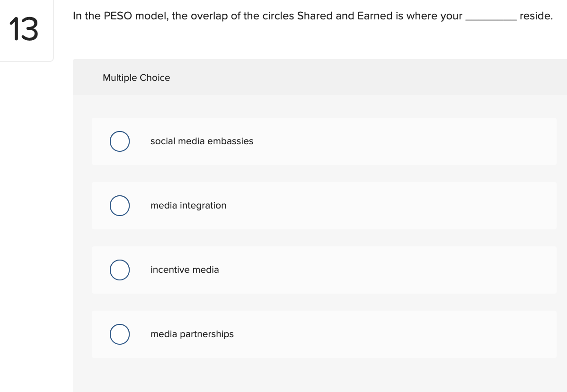Click the fill-in blank line in the question
The image size is (567, 392).
tap(491, 17)
